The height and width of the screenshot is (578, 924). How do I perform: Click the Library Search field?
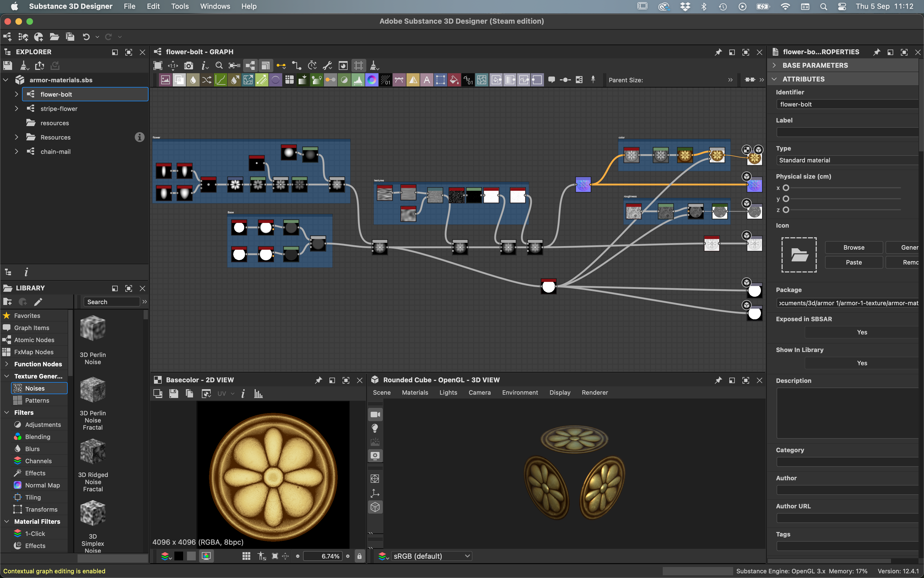(111, 302)
